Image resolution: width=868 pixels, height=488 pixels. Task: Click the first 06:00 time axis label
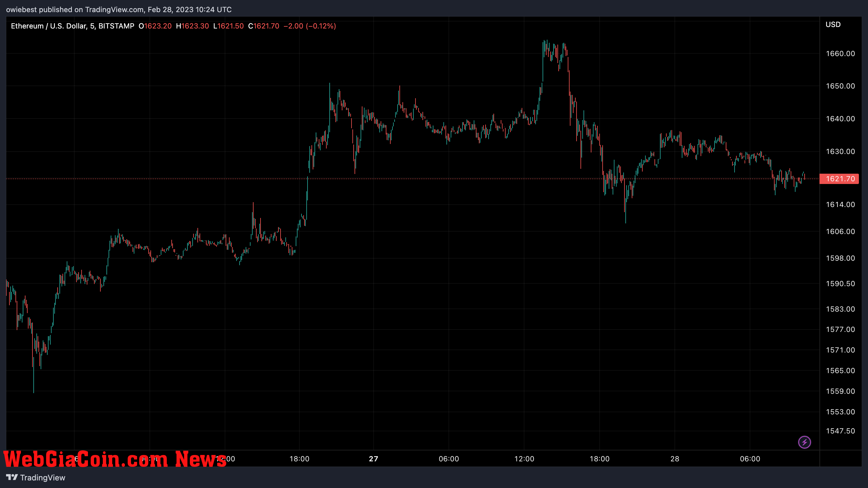pyautogui.click(x=449, y=459)
